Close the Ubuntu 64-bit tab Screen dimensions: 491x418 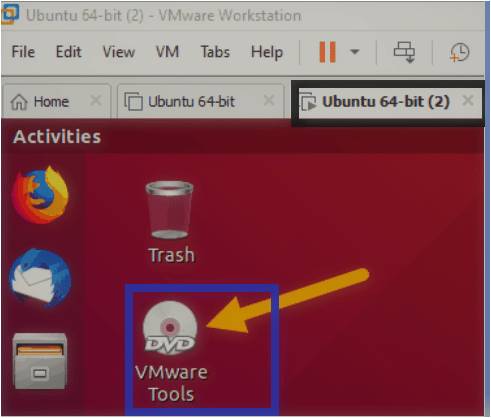pyautogui.click(x=269, y=100)
